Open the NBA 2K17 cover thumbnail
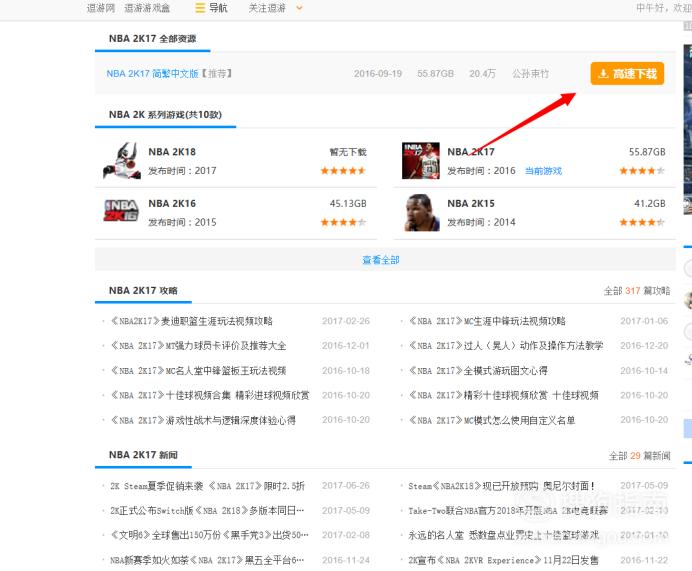Image resolution: width=692 pixels, height=571 pixels. point(421,161)
